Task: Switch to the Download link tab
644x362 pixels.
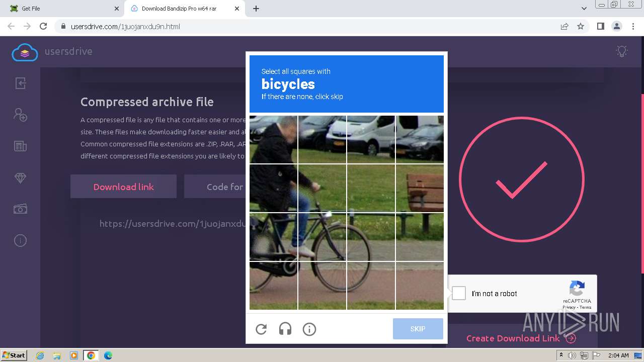Action: click(x=123, y=187)
